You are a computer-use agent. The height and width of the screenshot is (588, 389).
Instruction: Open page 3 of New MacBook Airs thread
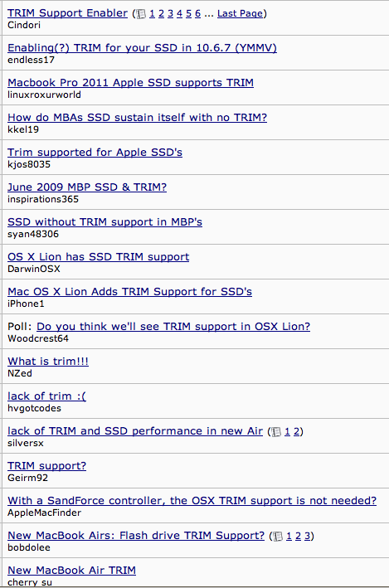[307, 536]
